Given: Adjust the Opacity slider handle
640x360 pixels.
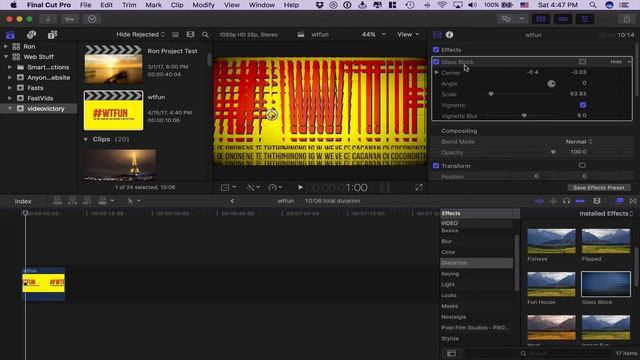Looking at the screenshot, I should click(x=553, y=152).
